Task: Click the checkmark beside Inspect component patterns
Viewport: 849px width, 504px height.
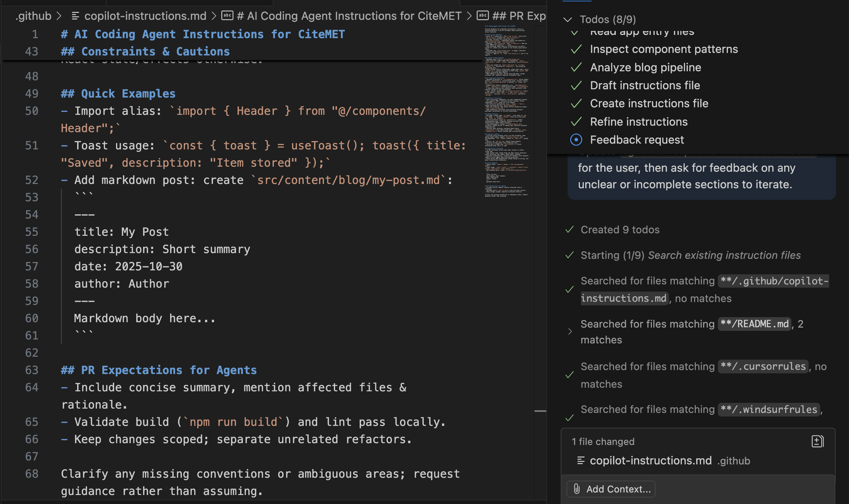Action: point(577,49)
